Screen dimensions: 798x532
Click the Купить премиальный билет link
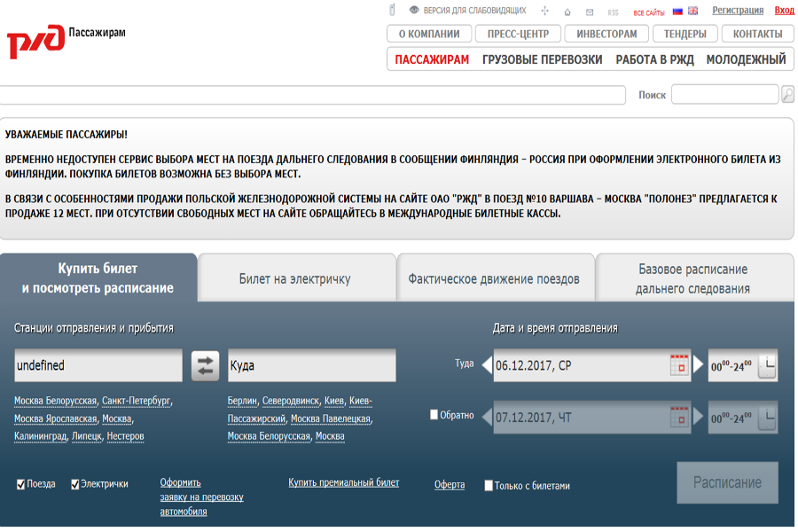point(343,483)
